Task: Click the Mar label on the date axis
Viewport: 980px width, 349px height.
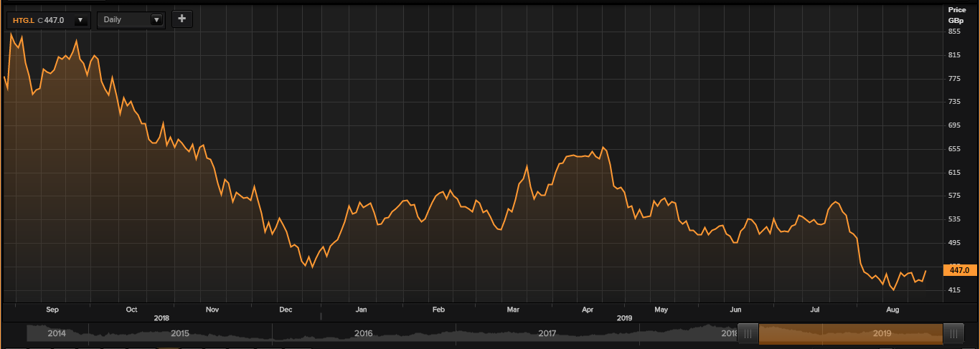Action: 513,310
